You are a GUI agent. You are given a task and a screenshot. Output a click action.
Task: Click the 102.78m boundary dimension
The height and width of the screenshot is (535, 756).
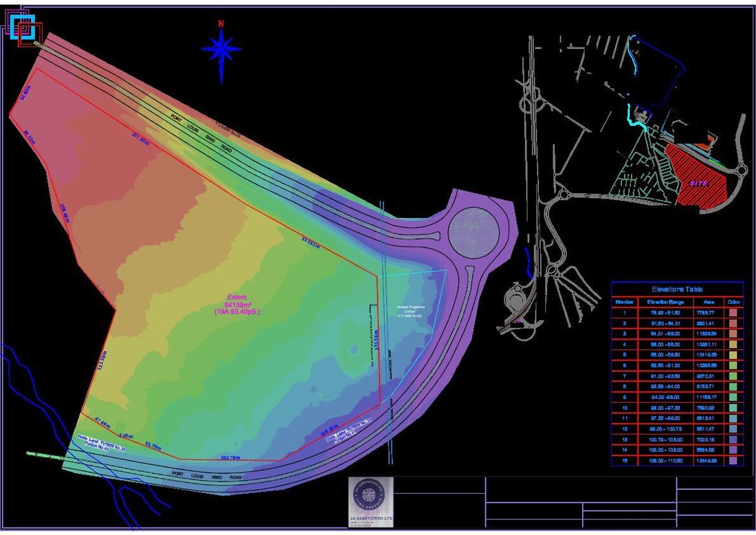pyautogui.click(x=230, y=457)
